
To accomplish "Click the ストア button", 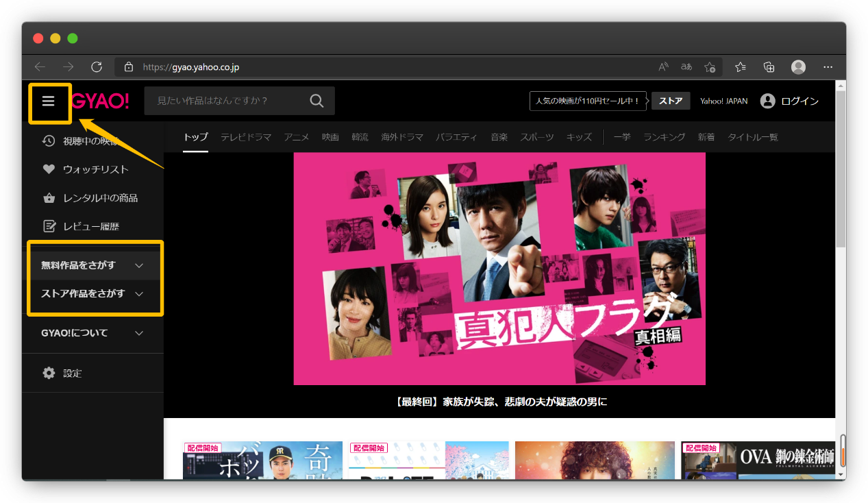I will click(x=671, y=101).
